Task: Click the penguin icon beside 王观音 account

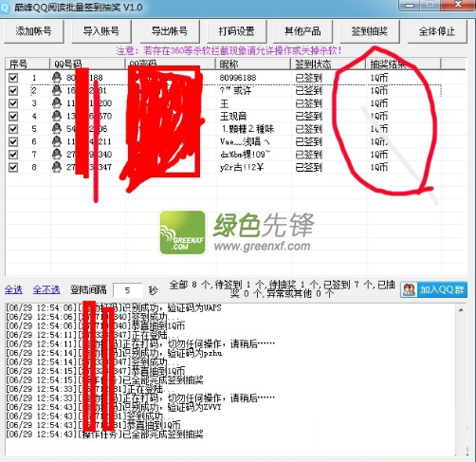Action: pyautogui.click(x=57, y=116)
